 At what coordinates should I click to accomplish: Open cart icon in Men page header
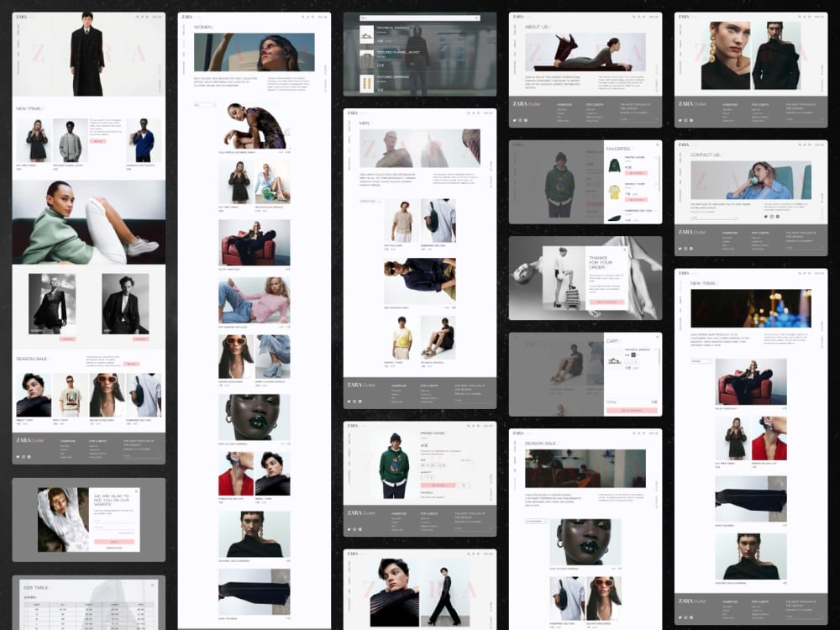click(x=479, y=113)
